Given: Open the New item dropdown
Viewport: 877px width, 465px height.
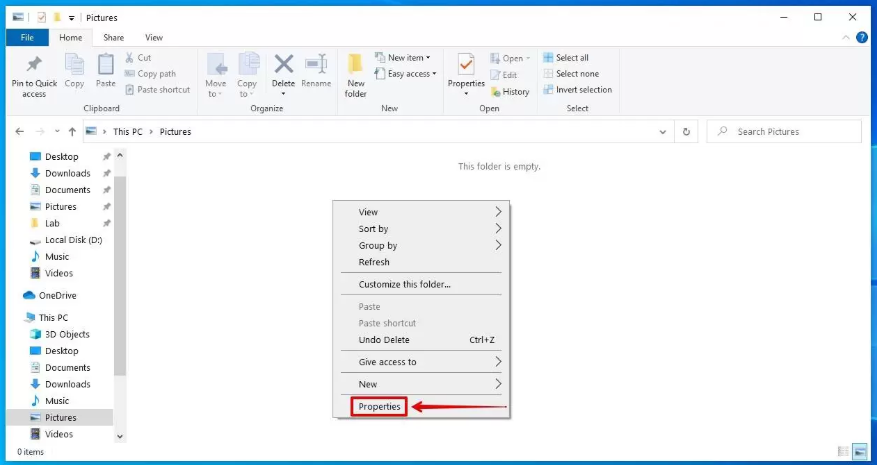Looking at the screenshot, I should pyautogui.click(x=403, y=58).
